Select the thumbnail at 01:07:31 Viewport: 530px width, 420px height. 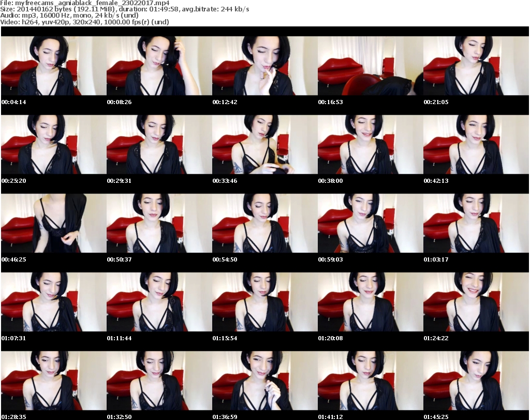pyautogui.click(x=54, y=302)
